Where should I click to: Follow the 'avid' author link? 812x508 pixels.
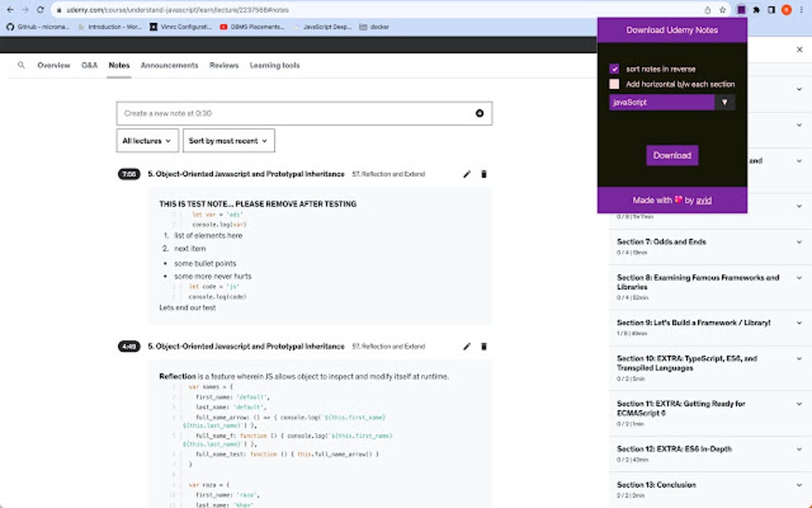pyautogui.click(x=704, y=201)
